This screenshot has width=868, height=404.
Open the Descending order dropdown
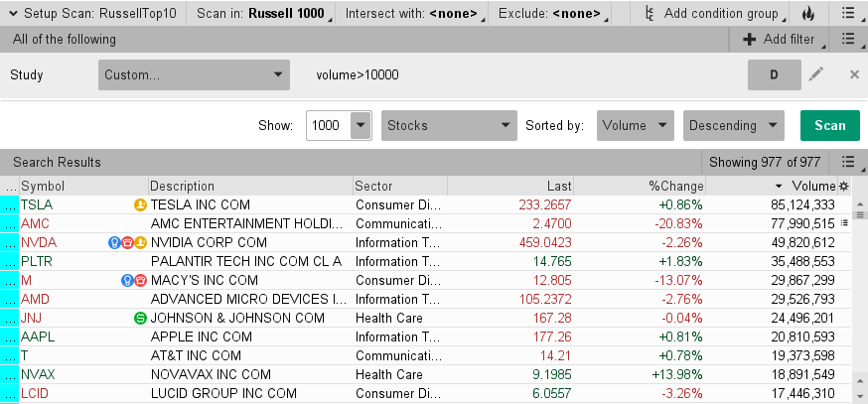pyautogui.click(x=734, y=126)
